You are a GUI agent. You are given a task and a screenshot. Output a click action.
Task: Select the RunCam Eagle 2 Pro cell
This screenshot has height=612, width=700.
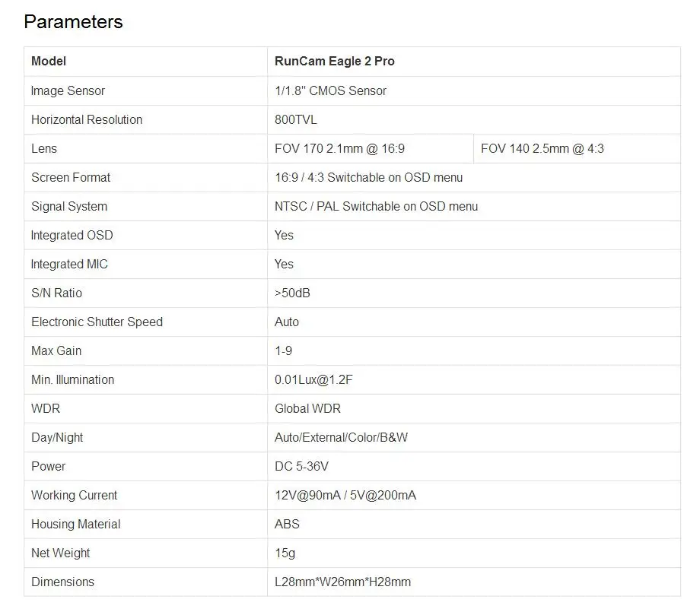(335, 62)
